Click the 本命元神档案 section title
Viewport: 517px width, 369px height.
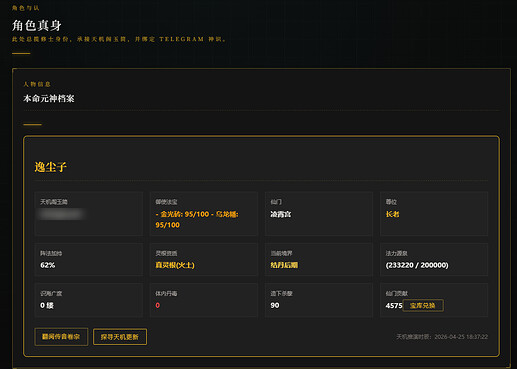coord(49,98)
